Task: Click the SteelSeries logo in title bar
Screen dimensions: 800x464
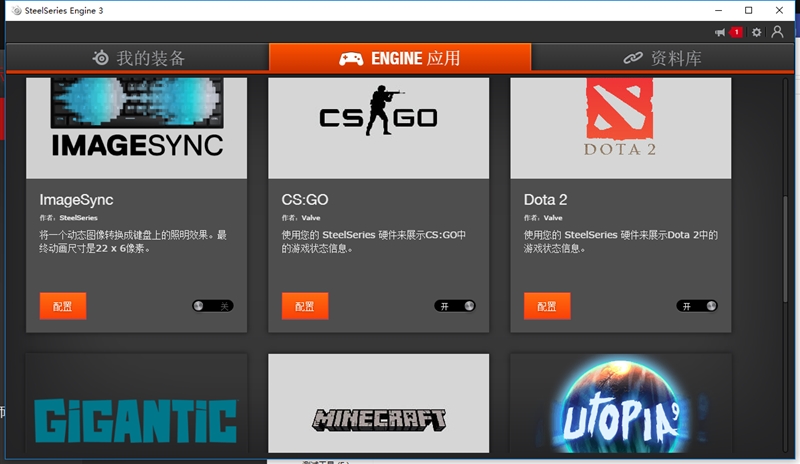Action: [x=16, y=11]
